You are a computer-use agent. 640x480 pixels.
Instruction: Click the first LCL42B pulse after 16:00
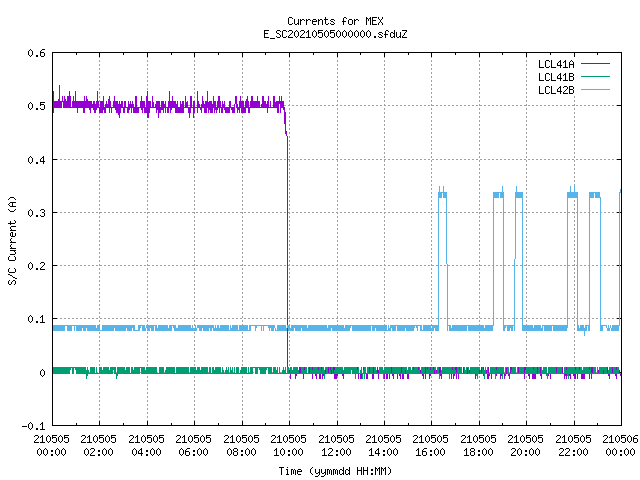443,257
